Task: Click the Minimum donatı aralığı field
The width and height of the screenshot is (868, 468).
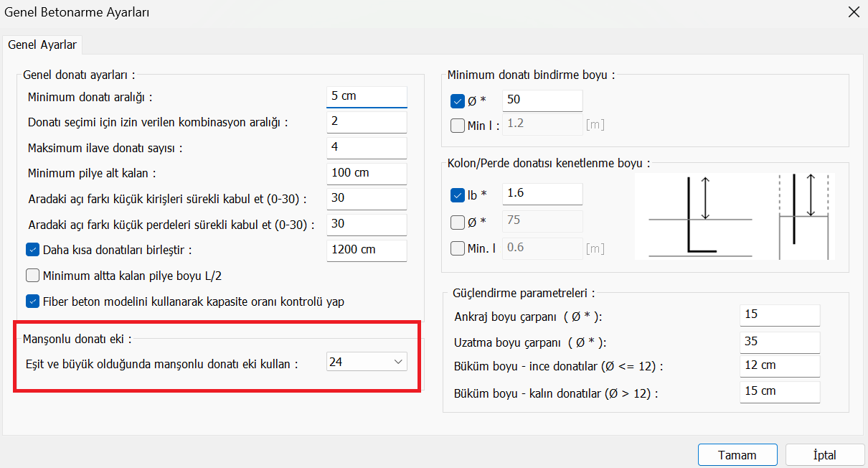Action: click(367, 96)
